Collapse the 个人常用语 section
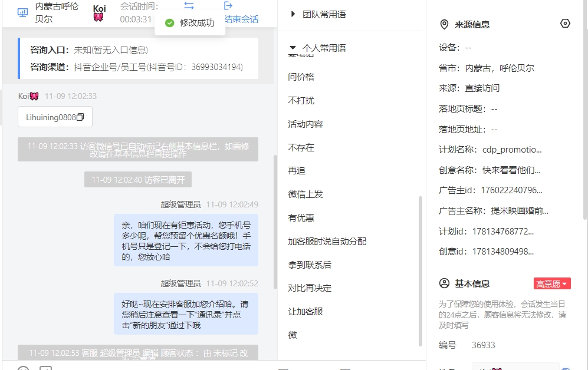 (x=293, y=48)
